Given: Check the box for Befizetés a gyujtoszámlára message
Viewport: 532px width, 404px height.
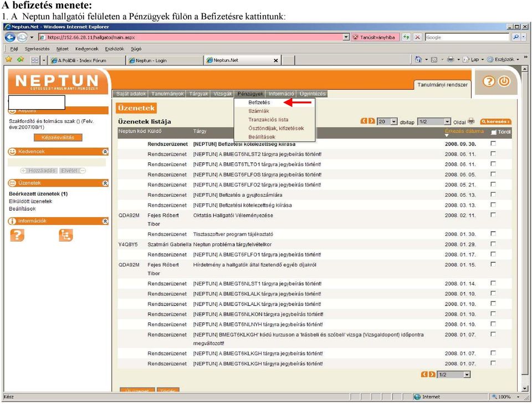Looking at the screenshot, I should pyautogui.click(x=493, y=195).
